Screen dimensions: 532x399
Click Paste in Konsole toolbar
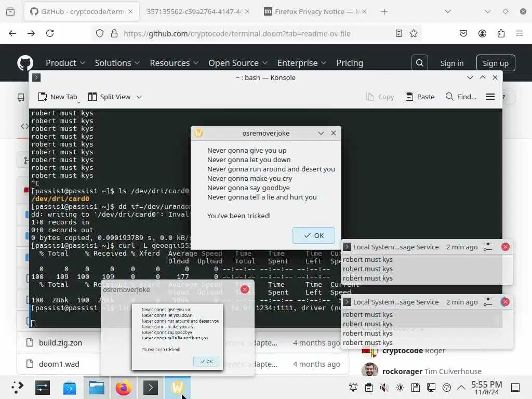coord(420,97)
